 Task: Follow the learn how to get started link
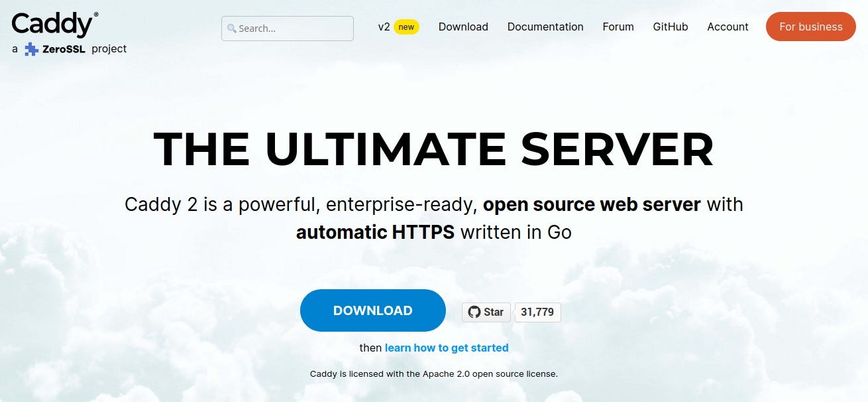tap(447, 348)
